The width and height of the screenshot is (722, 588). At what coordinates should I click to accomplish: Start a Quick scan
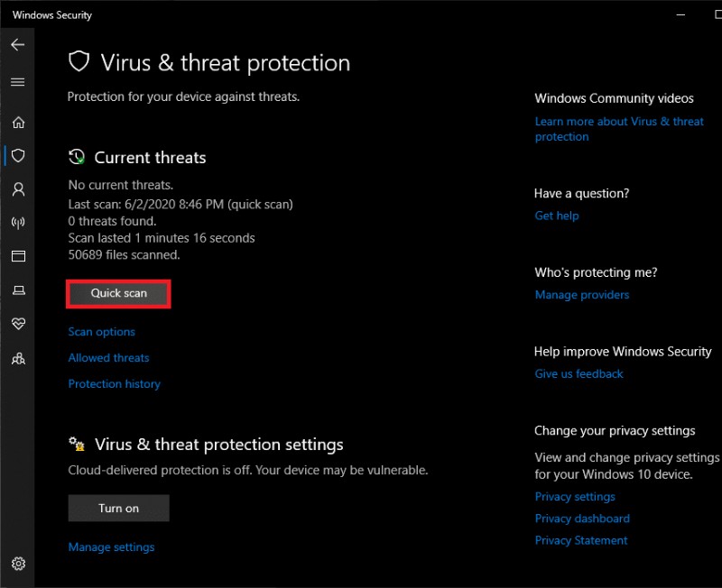[x=118, y=293]
